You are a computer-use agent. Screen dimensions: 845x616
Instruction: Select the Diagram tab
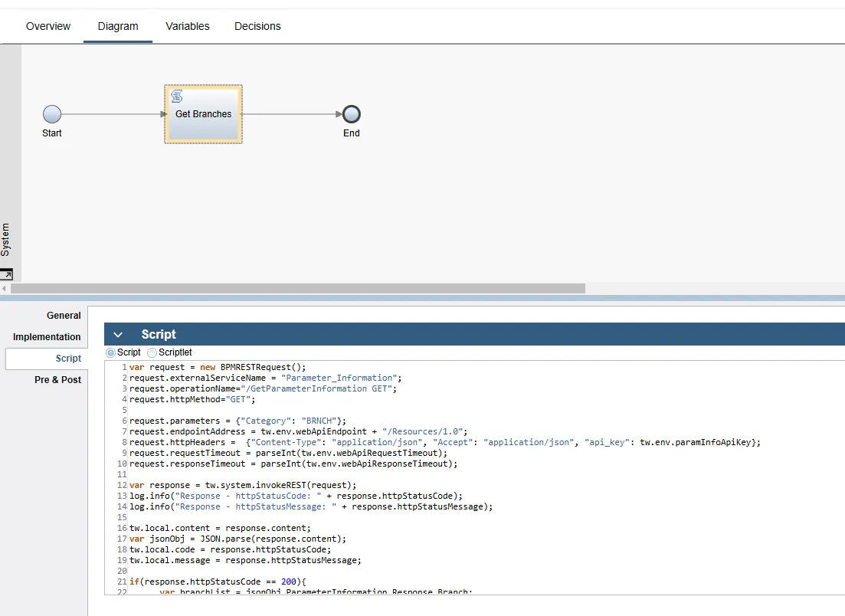tap(117, 26)
